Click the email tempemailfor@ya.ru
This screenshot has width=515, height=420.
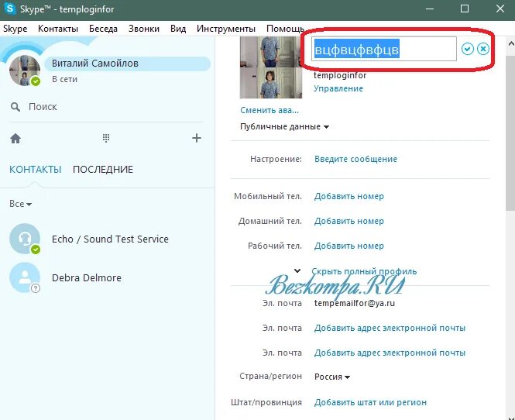point(355,303)
